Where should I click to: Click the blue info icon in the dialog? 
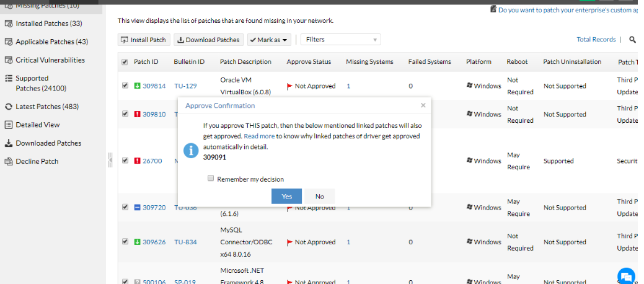tap(192, 151)
